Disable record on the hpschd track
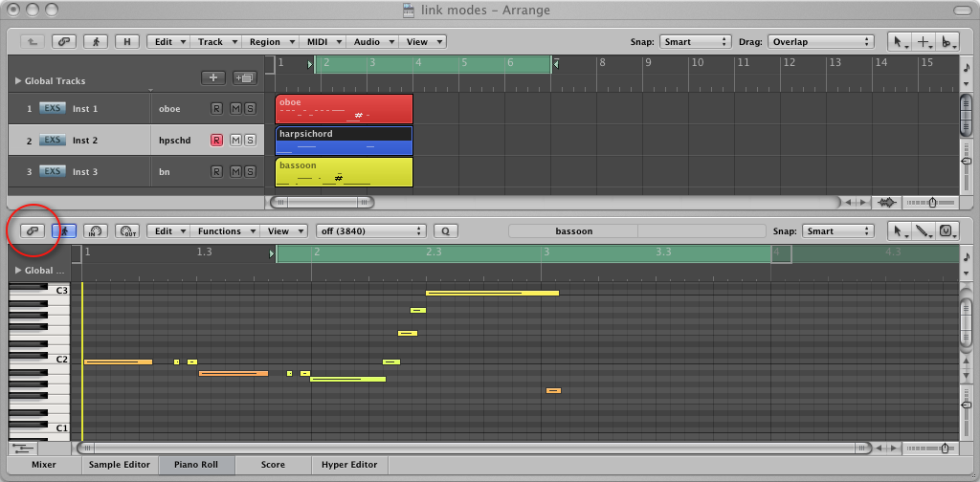980x482 pixels. (x=216, y=140)
